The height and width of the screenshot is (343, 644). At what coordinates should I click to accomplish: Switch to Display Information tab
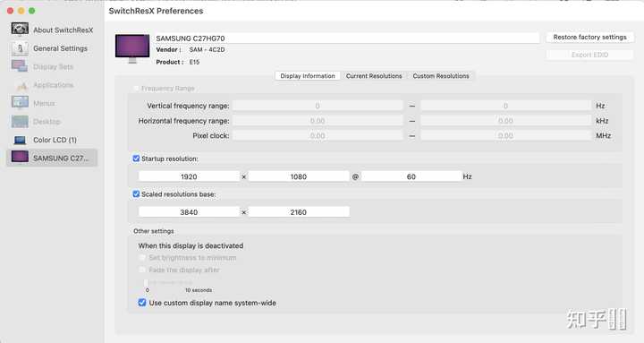(308, 76)
